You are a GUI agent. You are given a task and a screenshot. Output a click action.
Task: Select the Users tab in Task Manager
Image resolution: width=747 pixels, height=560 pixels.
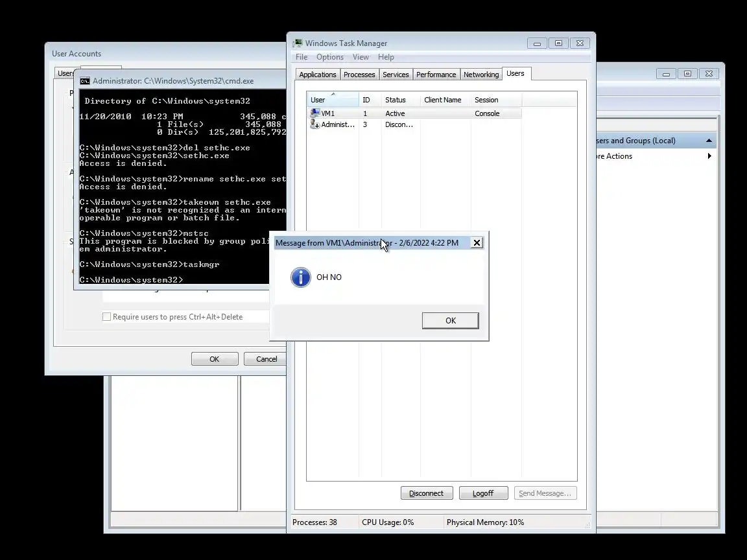(516, 73)
